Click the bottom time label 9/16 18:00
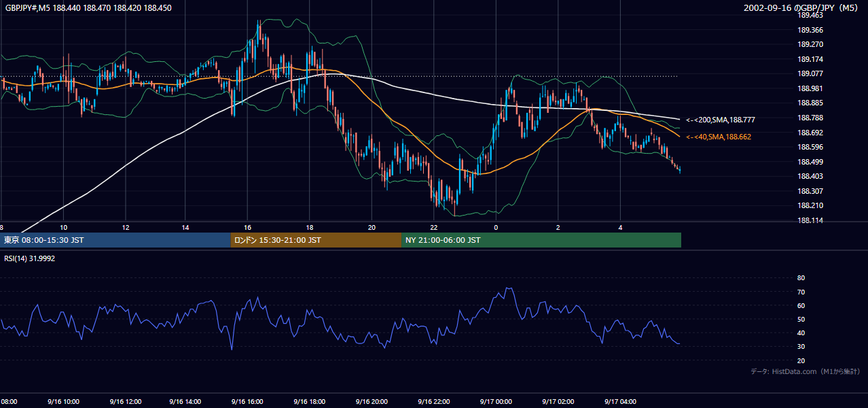868x408 pixels. (310, 402)
